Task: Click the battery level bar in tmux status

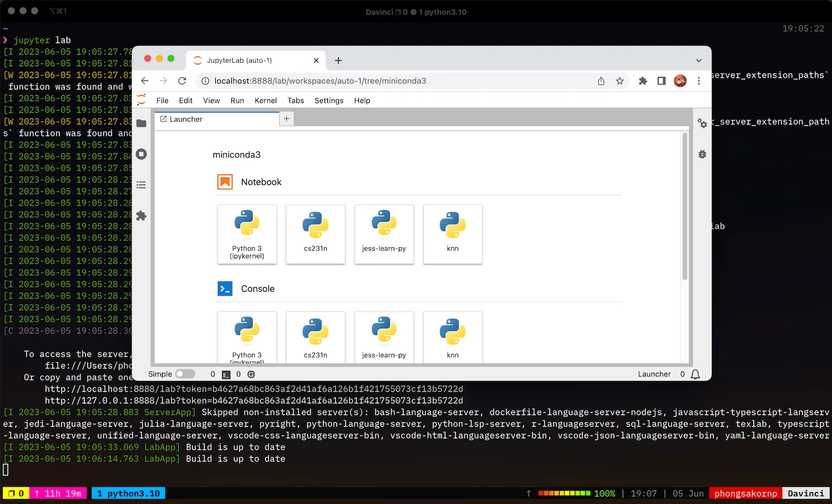Action: coord(565,493)
